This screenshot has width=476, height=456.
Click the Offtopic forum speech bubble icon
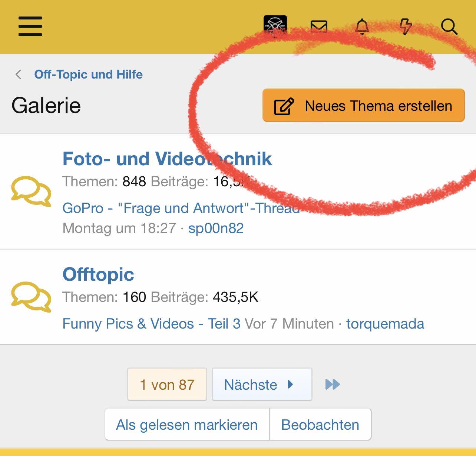click(x=31, y=297)
